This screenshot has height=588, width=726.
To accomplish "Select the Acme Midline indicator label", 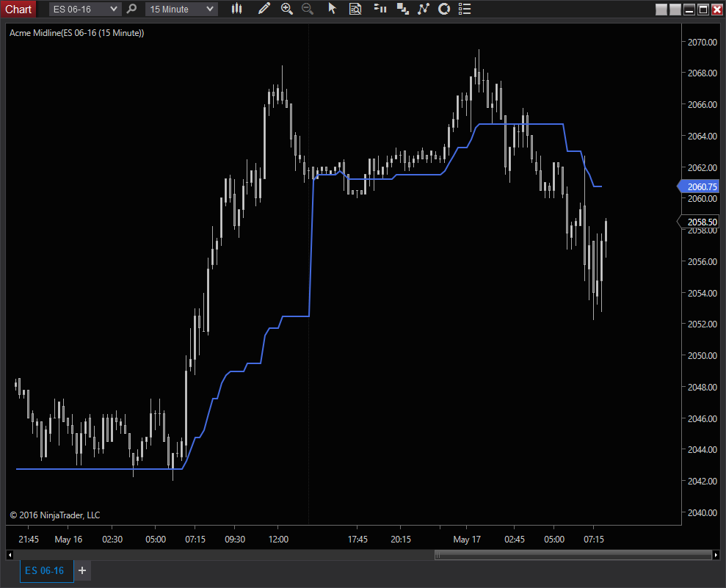I will (x=77, y=33).
